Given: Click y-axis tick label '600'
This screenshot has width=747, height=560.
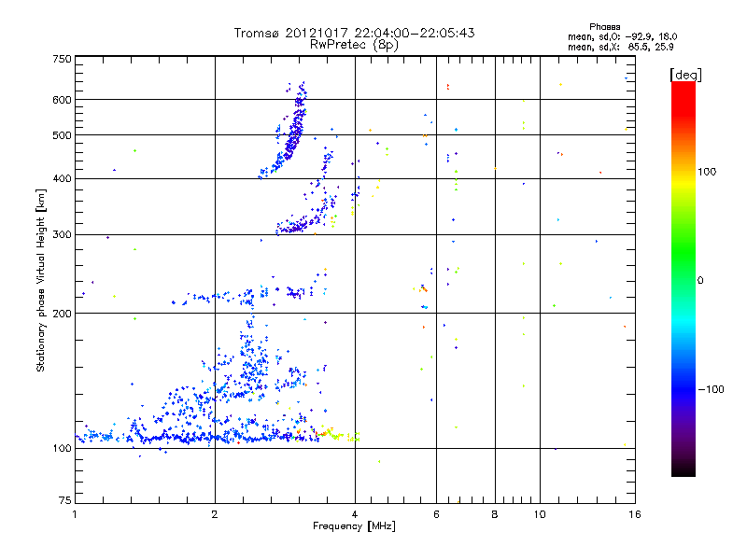Looking at the screenshot, I should click(x=62, y=100).
